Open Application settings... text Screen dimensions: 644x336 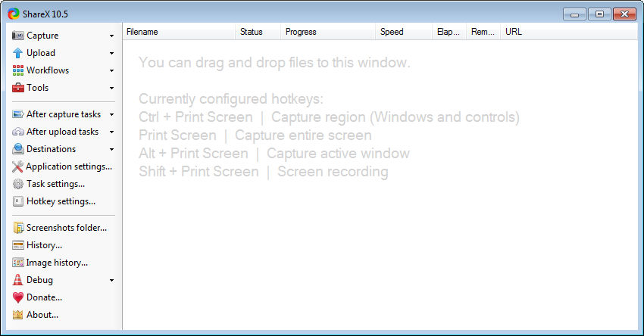tap(69, 166)
